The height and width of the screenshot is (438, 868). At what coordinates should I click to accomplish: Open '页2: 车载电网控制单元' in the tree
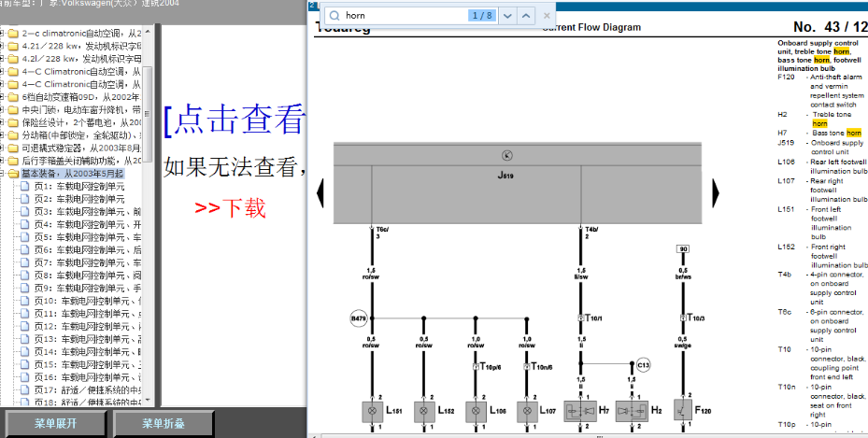pyautogui.click(x=79, y=199)
